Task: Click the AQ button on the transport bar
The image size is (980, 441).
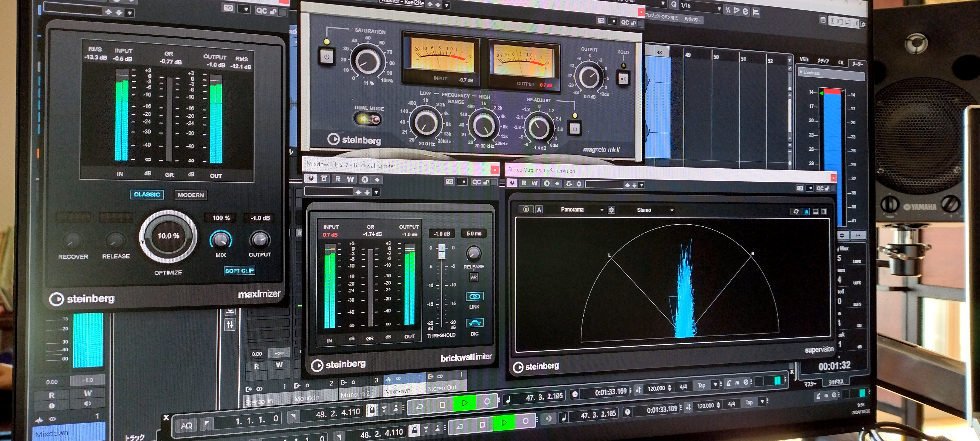Action: pyautogui.click(x=187, y=426)
